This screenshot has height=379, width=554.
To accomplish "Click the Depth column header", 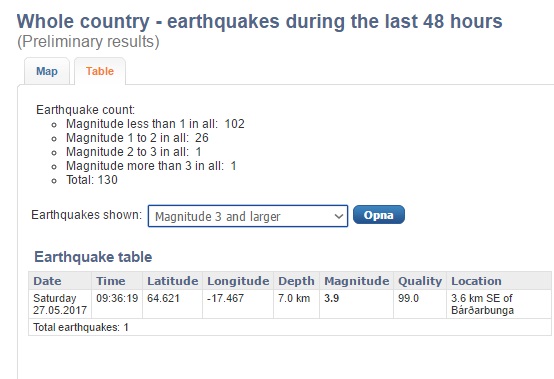I will point(296,281).
